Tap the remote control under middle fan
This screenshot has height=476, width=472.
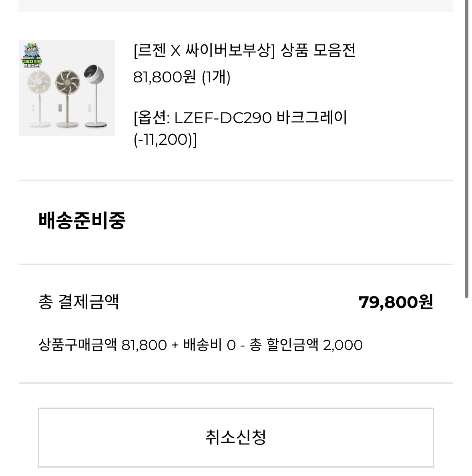coord(60,109)
